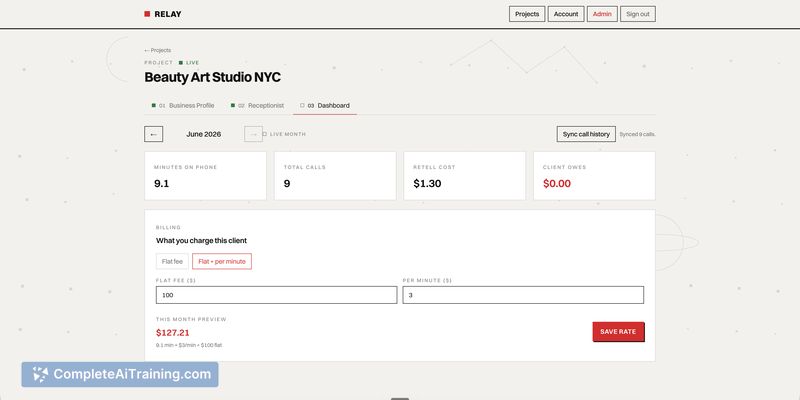
Task: Click the $127.21 month preview amount
Action: (x=172, y=333)
